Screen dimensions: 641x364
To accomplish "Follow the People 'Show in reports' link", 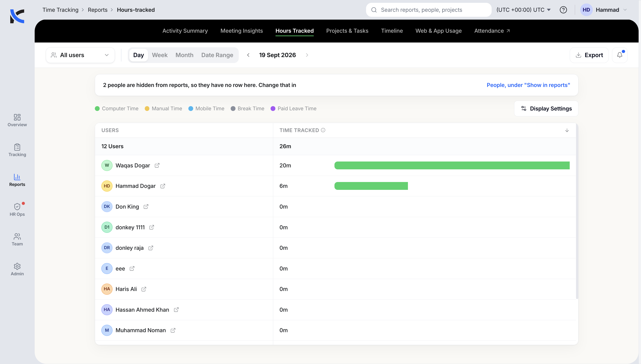I will [528, 85].
